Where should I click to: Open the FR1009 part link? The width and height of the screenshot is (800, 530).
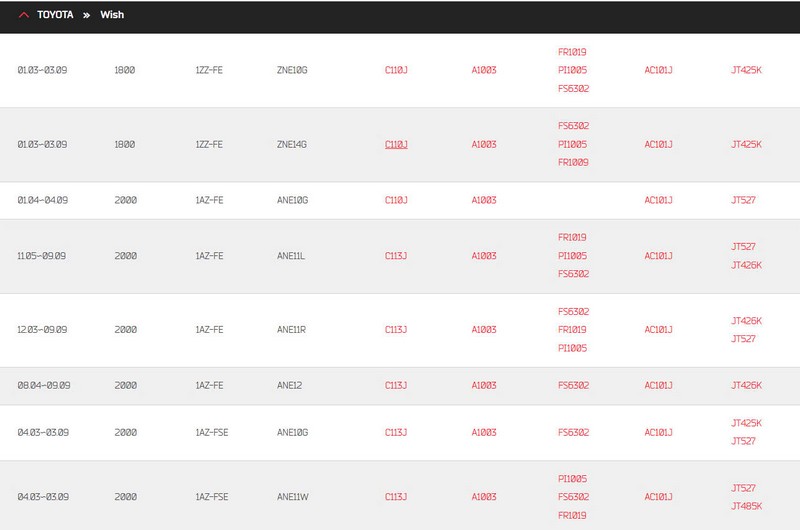(573, 163)
